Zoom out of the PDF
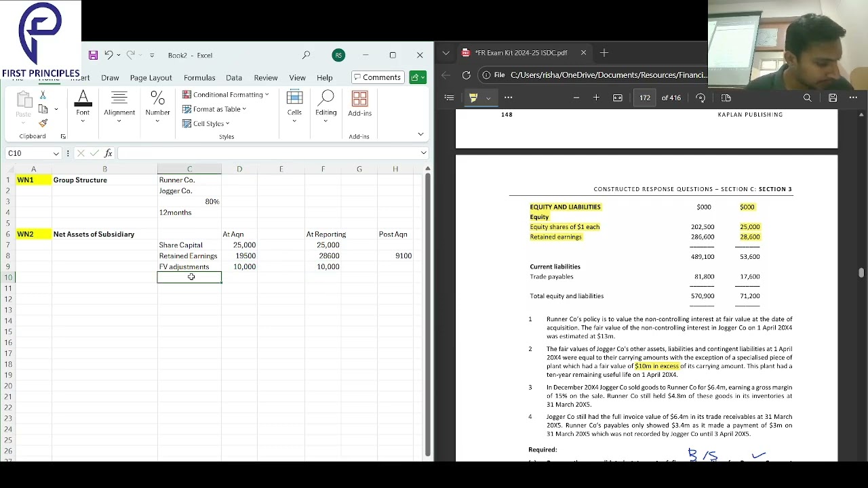The image size is (868, 488). 576,98
